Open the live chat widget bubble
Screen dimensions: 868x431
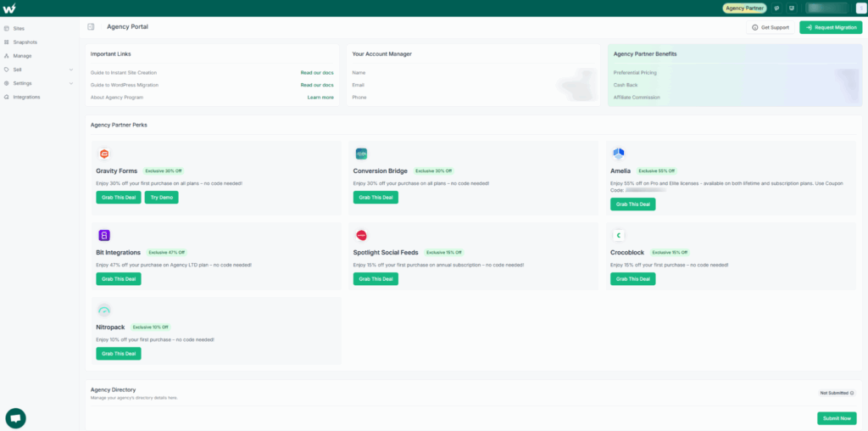[15, 418]
